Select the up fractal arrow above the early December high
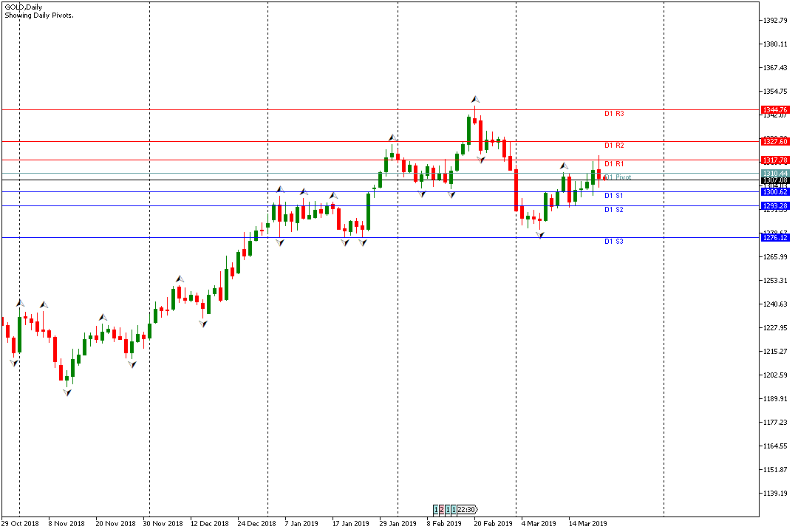Image resolution: width=798 pixels, height=532 pixels. (180, 279)
